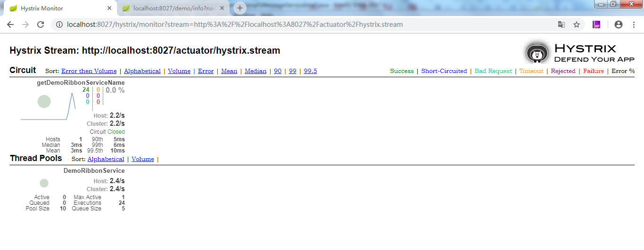
Task: Click the Success legend label
Action: [402, 71]
